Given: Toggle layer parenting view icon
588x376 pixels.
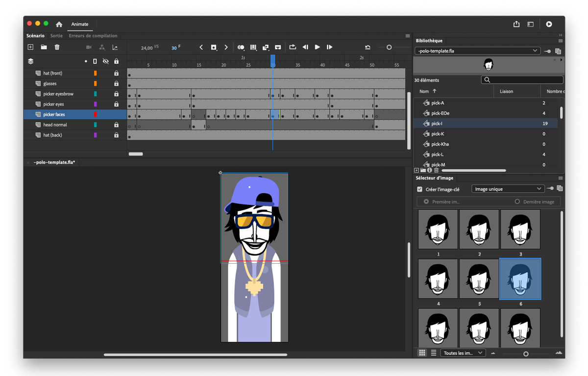Looking at the screenshot, I should click(x=102, y=47).
